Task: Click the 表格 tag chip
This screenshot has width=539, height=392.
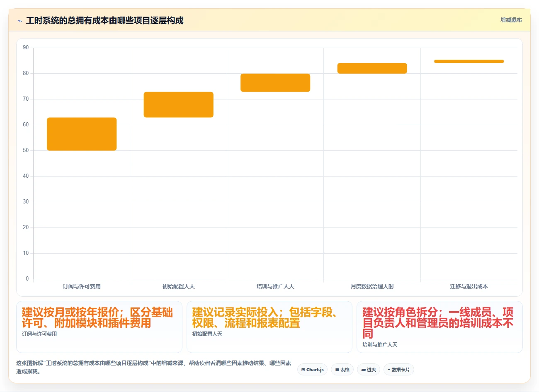Action: 342,370
